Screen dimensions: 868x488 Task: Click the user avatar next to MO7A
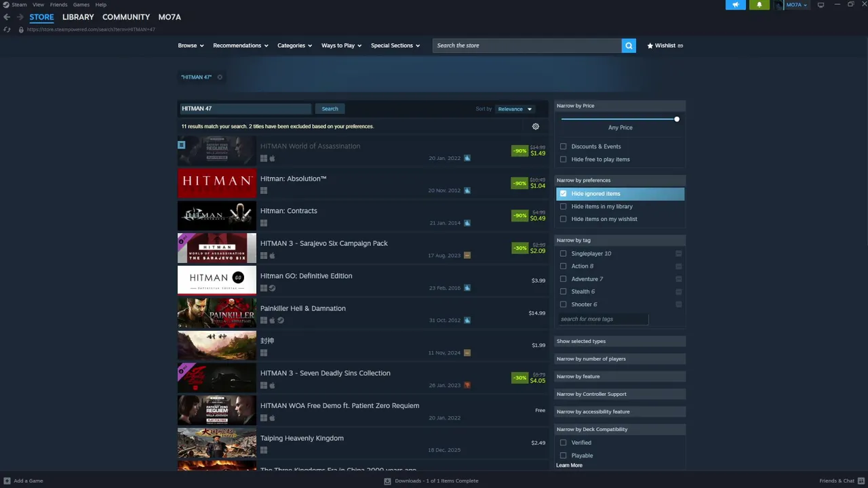[779, 5]
